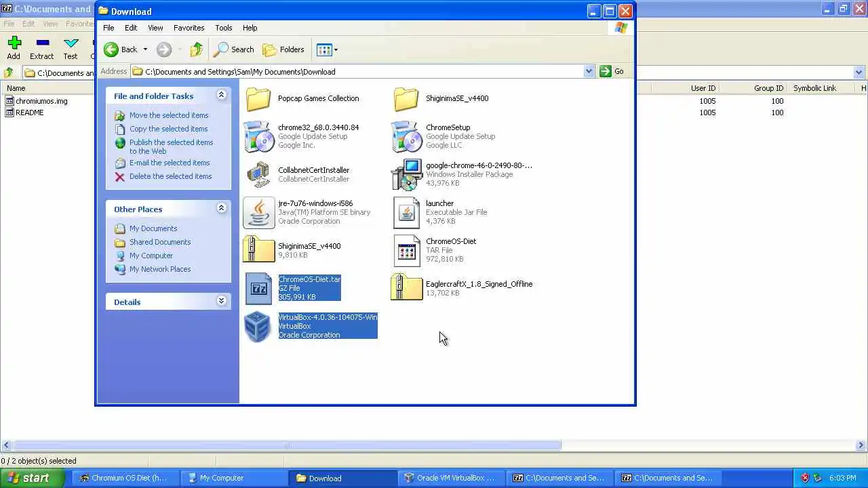
Task: Switch to My Computer taskbar button
Action: pos(234,478)
